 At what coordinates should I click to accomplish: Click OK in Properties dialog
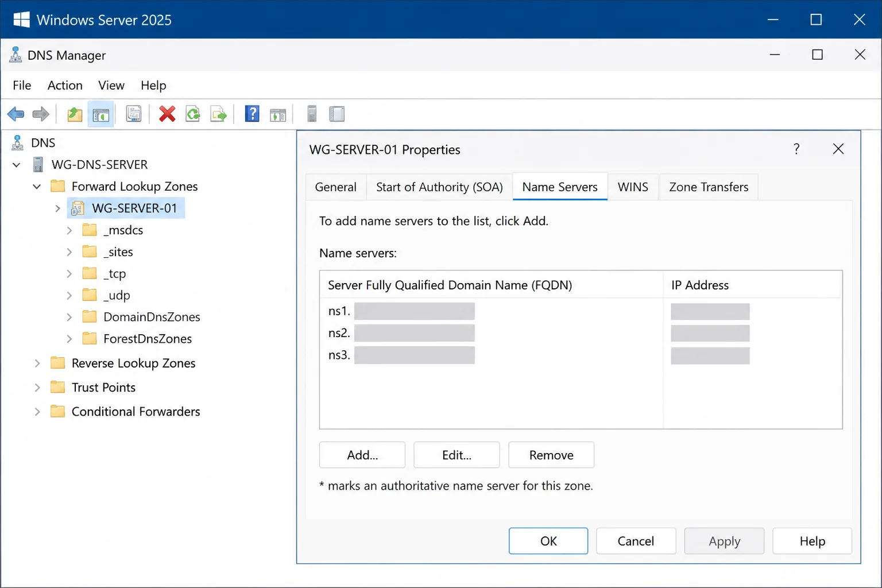pyautogui.click(x=548, y=541)
